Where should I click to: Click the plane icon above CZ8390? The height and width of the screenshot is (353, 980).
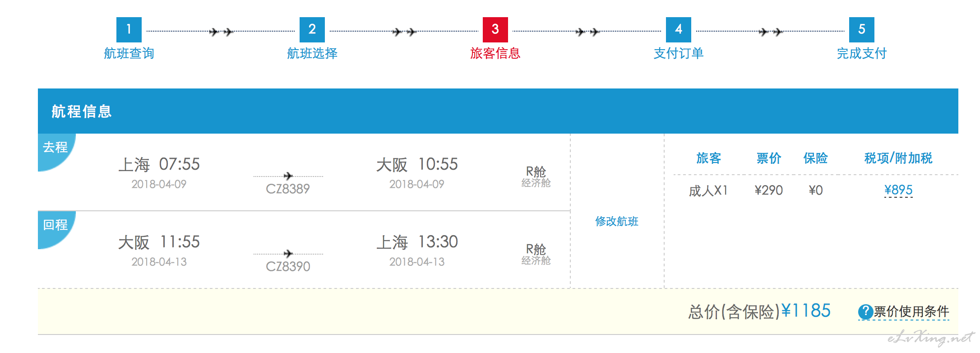pyautogui.click(x=288, y=253)
